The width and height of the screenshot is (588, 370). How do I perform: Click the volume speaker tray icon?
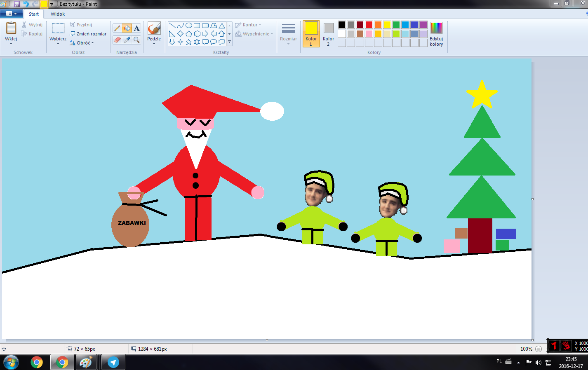(x=538, y=363)
